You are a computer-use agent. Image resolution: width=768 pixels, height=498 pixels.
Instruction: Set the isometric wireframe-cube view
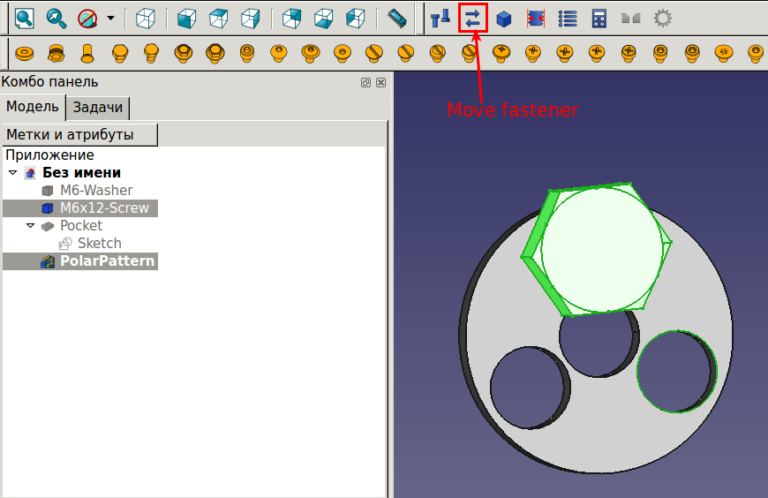click(x=145, y=19)
